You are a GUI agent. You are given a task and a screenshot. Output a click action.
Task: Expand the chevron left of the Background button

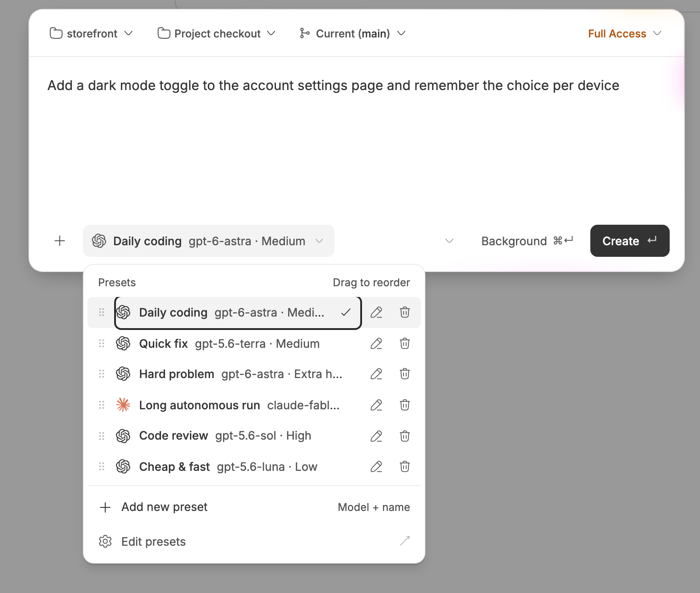pos(449,241)
